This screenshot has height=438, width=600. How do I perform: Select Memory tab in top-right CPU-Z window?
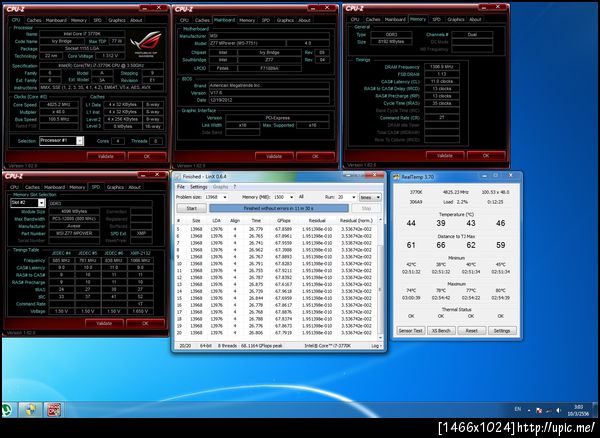[417, 19]
